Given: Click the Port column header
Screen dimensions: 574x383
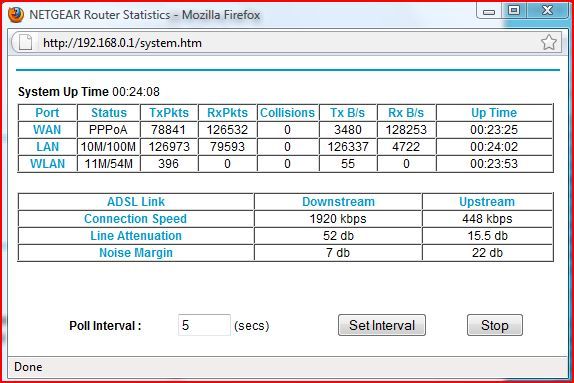Looking at the screenshot, I should [x=47, y=113].
